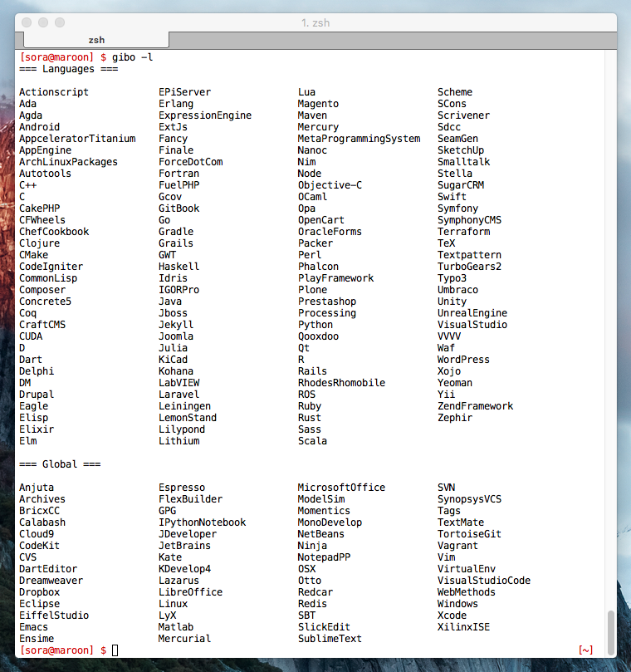
Task: Click the "C++" entry
Action: 28,185
